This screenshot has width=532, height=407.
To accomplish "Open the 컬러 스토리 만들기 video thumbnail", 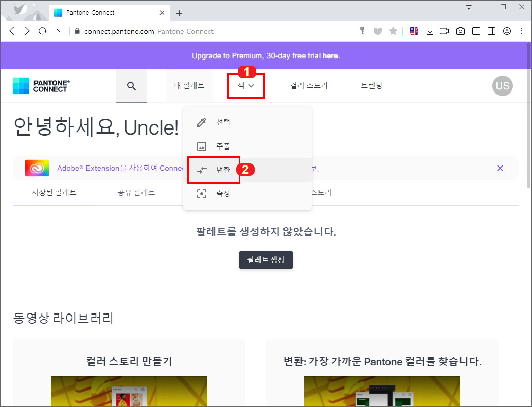I will pos(129,392).
